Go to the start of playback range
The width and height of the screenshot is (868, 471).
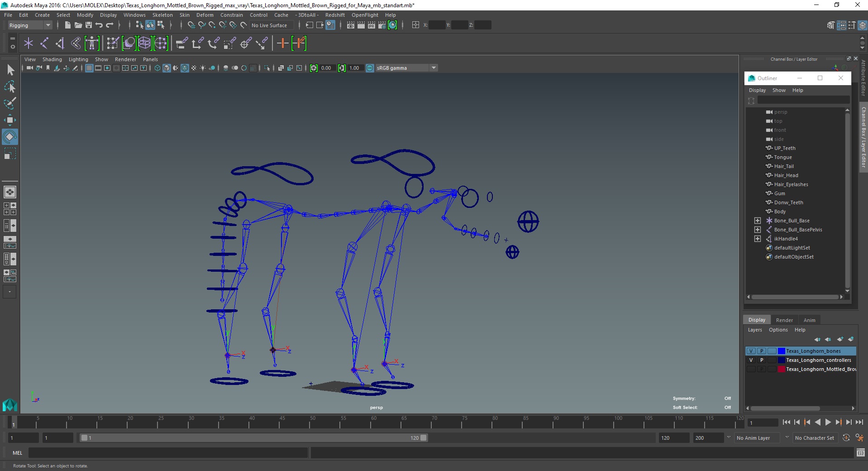point(787,422)
